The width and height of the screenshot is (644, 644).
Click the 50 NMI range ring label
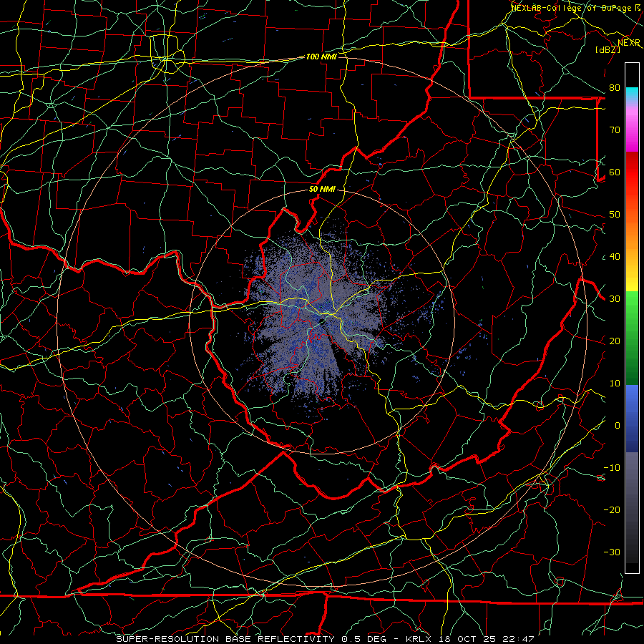point(322,190)
